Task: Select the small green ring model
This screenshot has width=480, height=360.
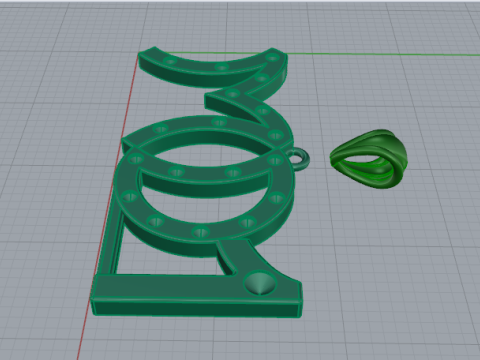Action: click(x=368, y=159)
